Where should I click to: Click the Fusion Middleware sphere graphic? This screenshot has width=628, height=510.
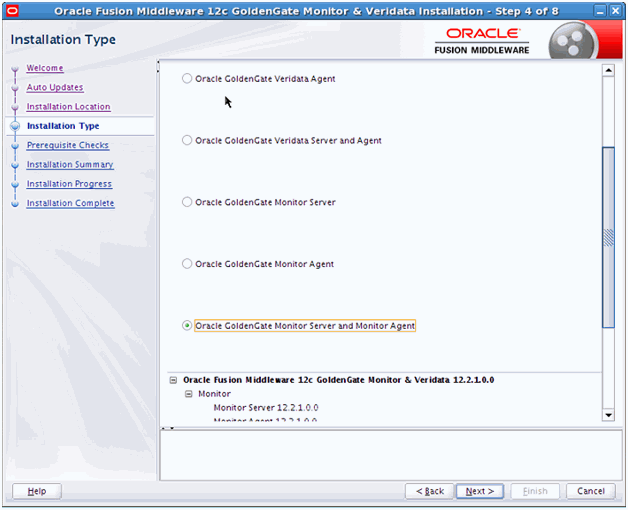tap(572, 40)
